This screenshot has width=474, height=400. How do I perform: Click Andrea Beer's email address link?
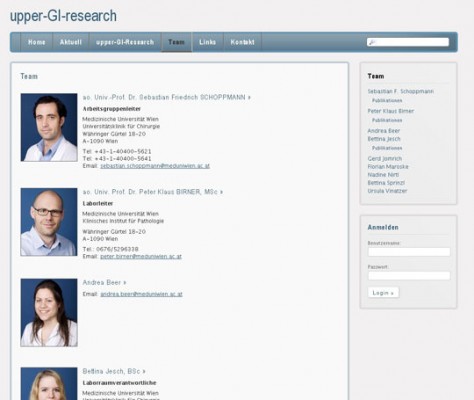[x=141, y=294]
